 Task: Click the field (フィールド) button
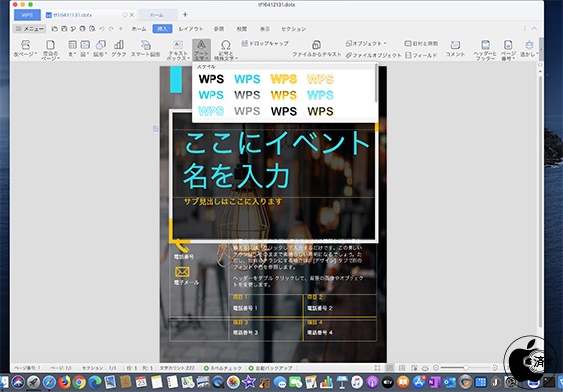[421, 55]
